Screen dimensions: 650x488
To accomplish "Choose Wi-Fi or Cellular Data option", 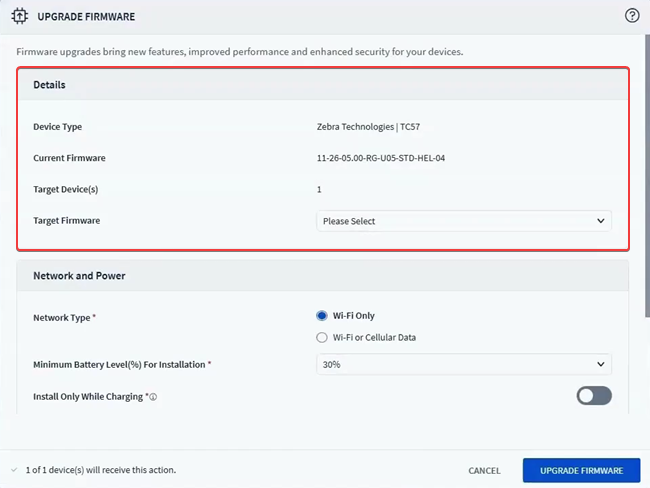I will coord(322,337).
